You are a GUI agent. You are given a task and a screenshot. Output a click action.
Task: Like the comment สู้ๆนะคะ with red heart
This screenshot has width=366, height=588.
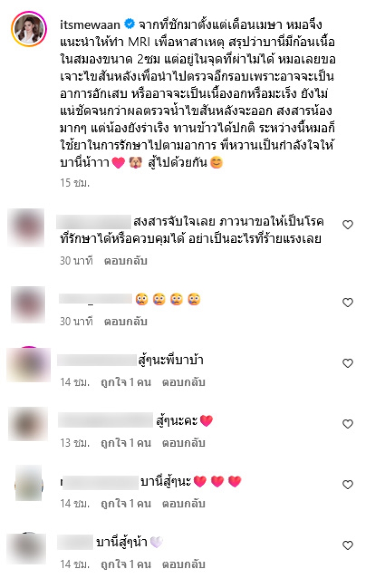pyautogui.click(x=348, y=424)
